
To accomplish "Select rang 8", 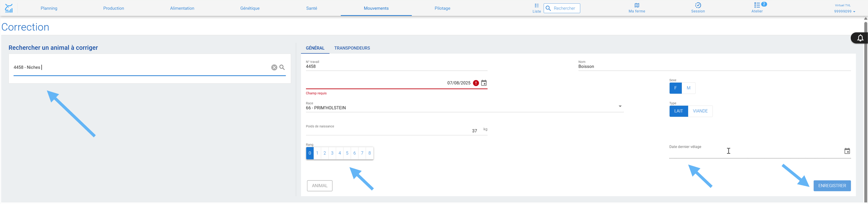I will point(370,153).
